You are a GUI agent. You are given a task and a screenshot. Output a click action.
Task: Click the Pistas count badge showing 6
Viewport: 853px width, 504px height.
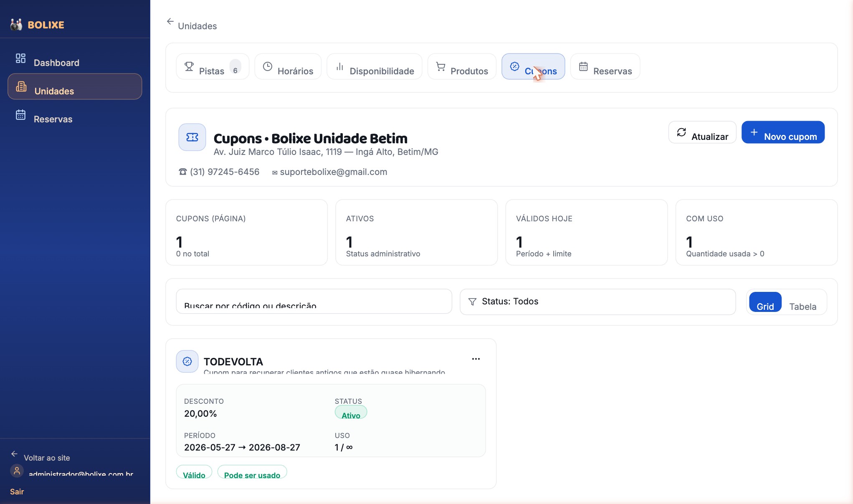coord(235,66)
